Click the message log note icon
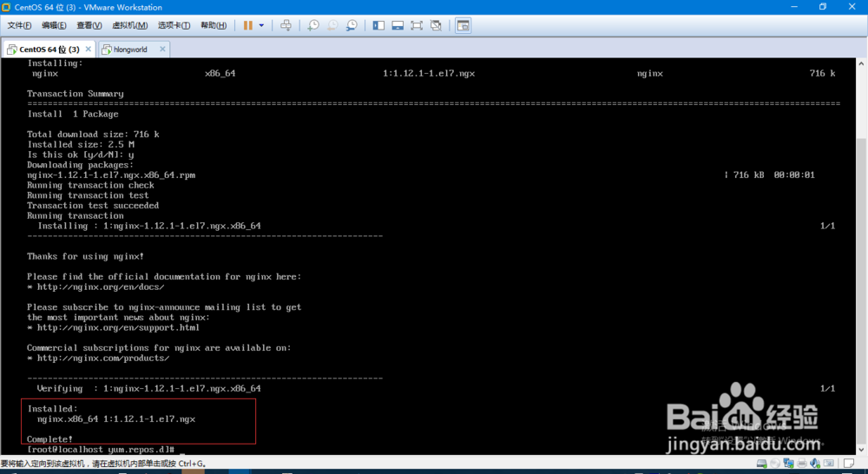868x474 pixels. click(x=849, y=463)
